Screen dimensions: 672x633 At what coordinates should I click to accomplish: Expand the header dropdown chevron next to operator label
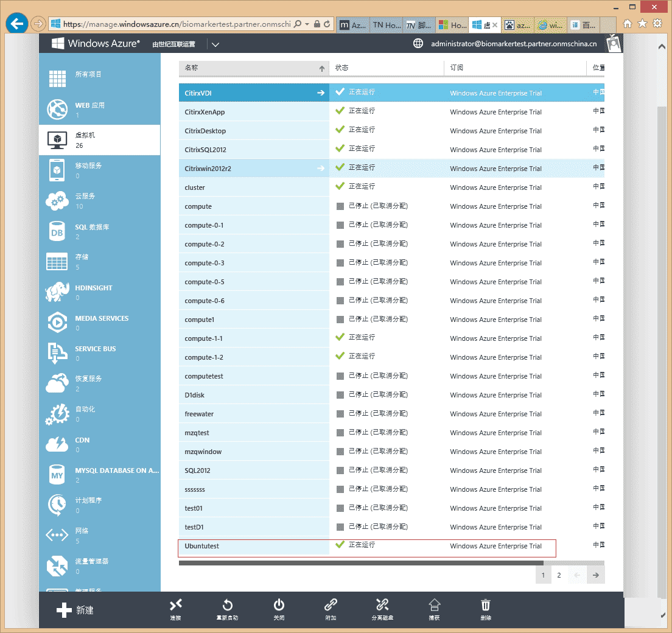click(x=215, y=44)
